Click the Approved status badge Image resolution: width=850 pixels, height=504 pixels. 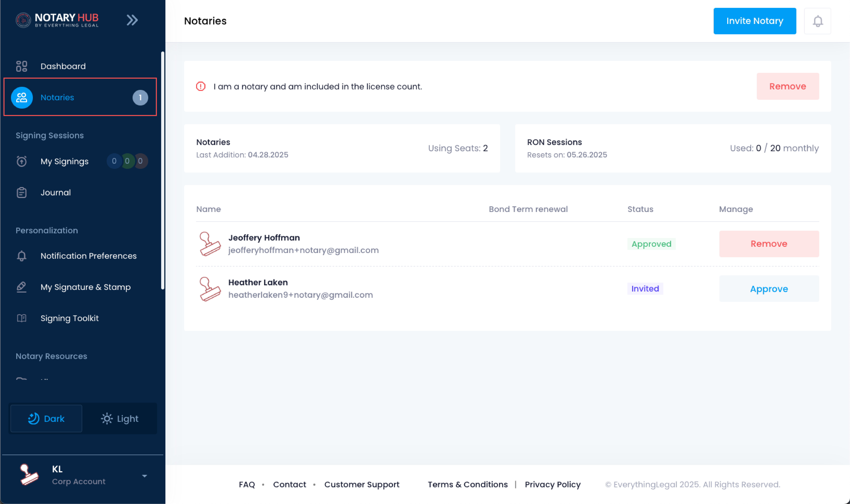tap(651, 244)
